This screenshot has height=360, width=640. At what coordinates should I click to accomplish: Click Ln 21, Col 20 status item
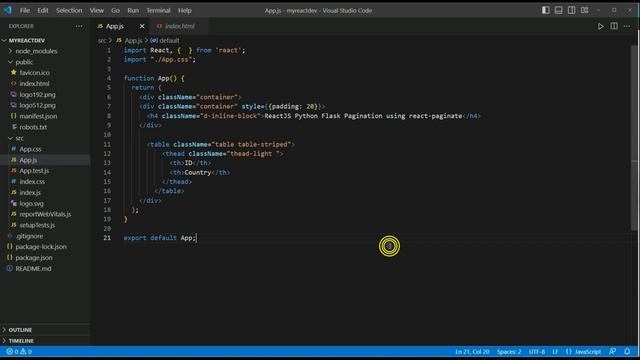(x=472, y=351)
